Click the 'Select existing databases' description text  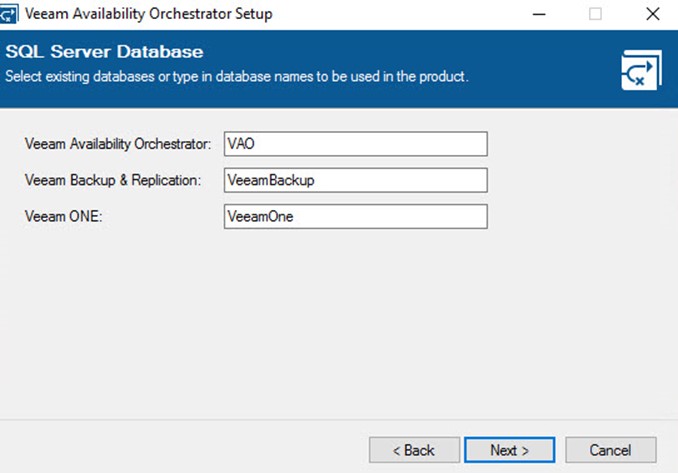(x=237, y=77)
